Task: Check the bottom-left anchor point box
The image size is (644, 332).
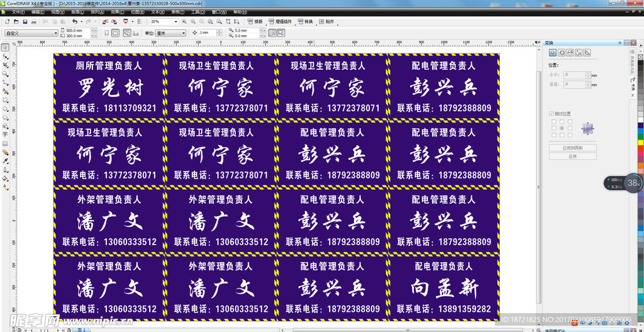Action: coord(553,135)
